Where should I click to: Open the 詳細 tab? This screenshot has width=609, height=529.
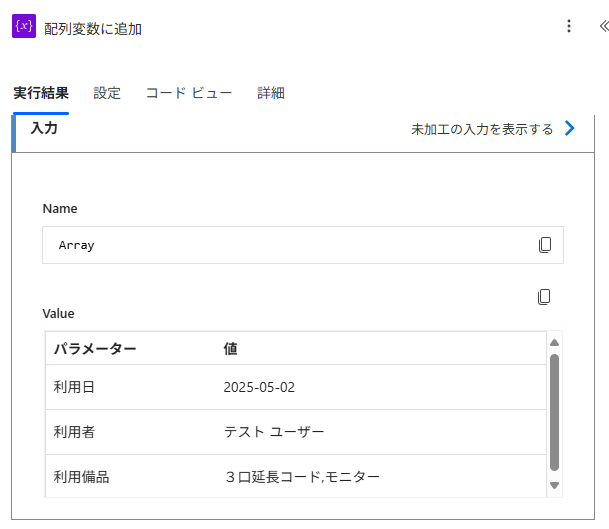(x=271, y=93)
